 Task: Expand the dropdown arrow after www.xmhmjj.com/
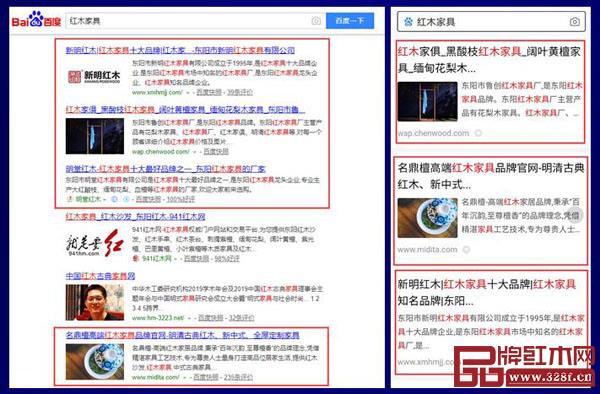tap(188, 93)
